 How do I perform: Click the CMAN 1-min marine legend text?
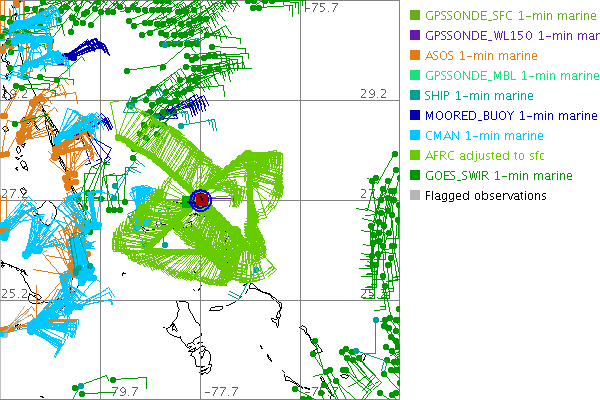click(x=484, y=136)
